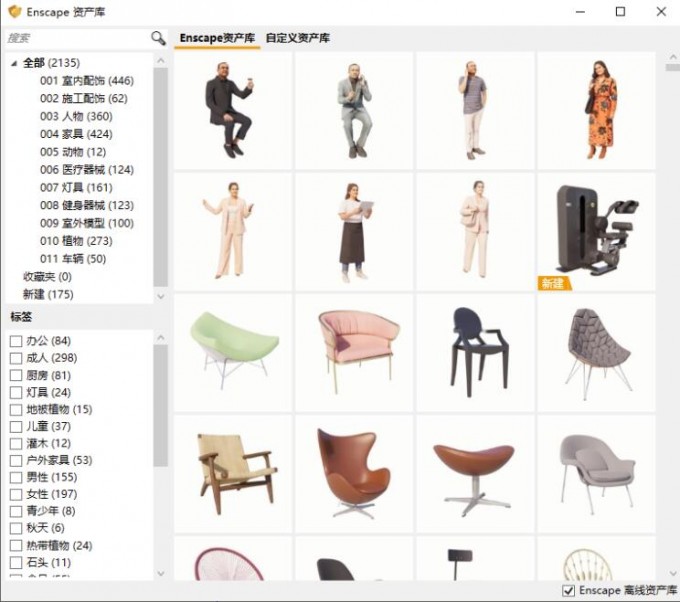Check the 石头 (11) tag
The width and height of the screenshot is (680, 602).
(x=16, y=563)
